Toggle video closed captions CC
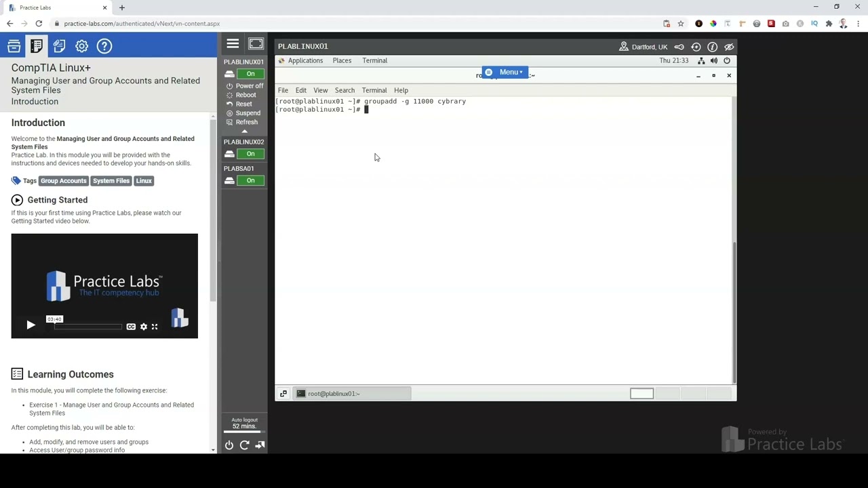 [131, 327]
